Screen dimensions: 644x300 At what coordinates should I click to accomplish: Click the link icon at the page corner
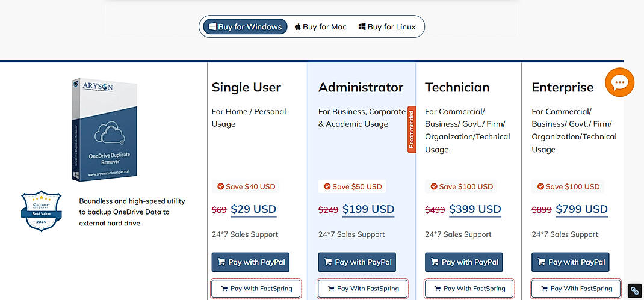pos(634,290)
